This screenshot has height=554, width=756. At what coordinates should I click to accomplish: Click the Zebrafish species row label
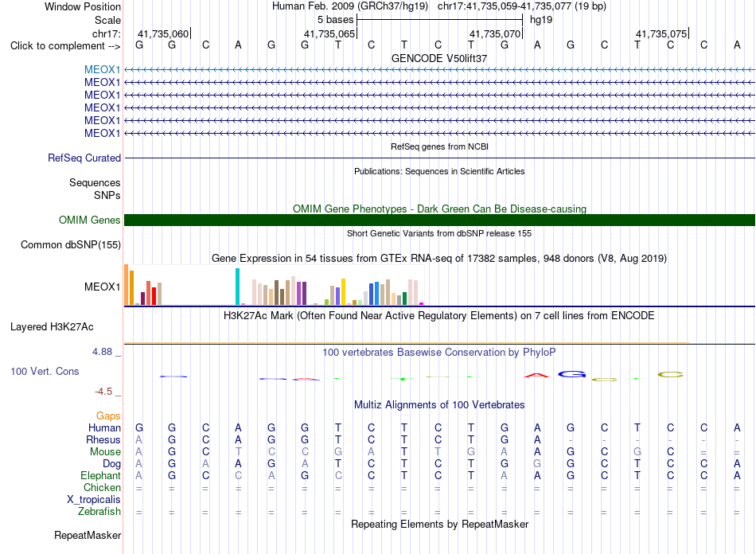click(x=99, y=511)
